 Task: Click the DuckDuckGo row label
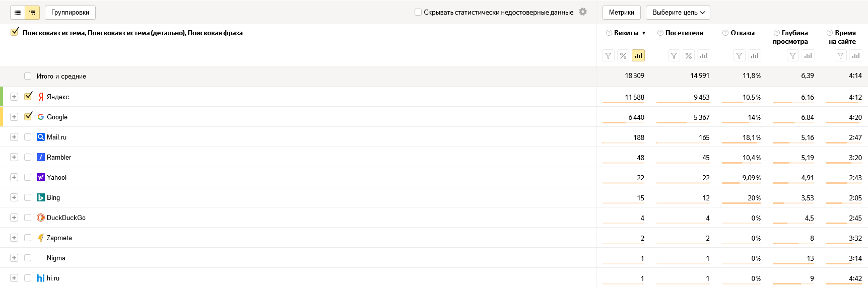66,218
